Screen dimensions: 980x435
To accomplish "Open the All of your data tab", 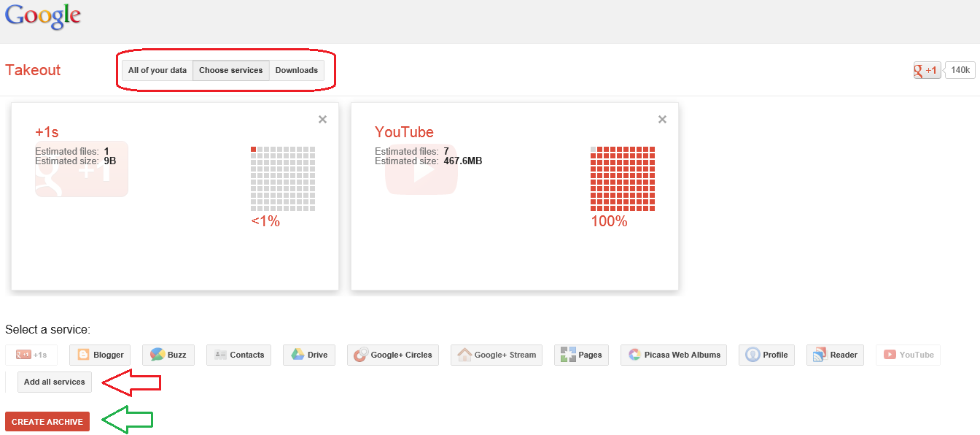I will (157, 70).
